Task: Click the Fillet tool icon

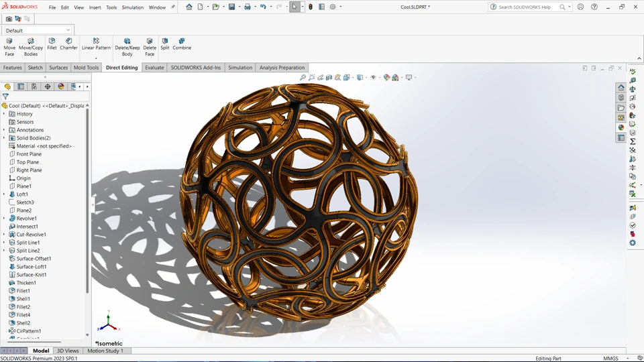Action: [52, 42]
